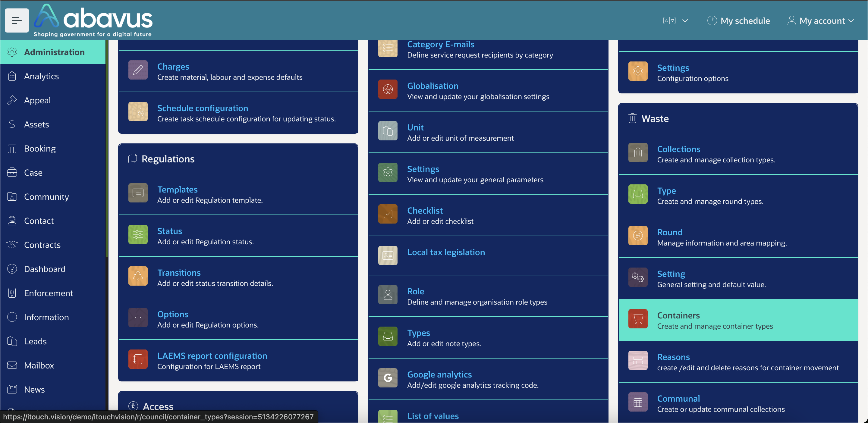The height and width of the screenshot is (423, 868).
Task: Click the Google analytics G icon
Action: click(x=388, y=378)
